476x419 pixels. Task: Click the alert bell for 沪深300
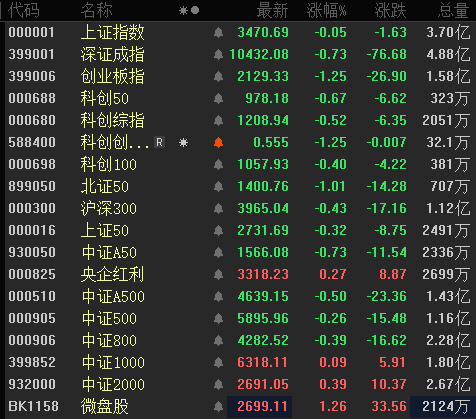coord(218,209)
